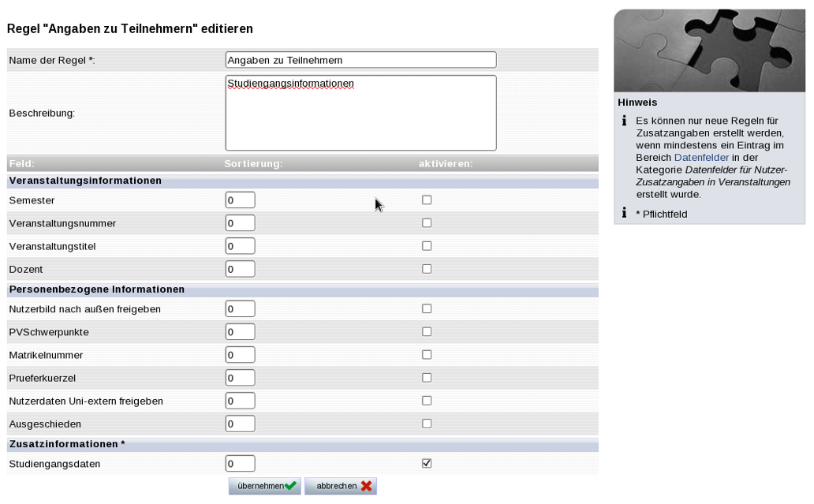Check the Matrikelnummer activation box

[427, 355]
